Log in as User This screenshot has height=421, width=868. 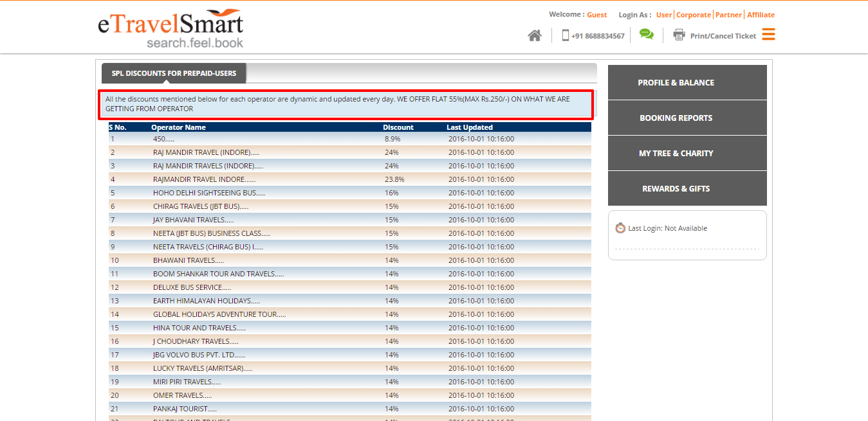coord(664,15)
